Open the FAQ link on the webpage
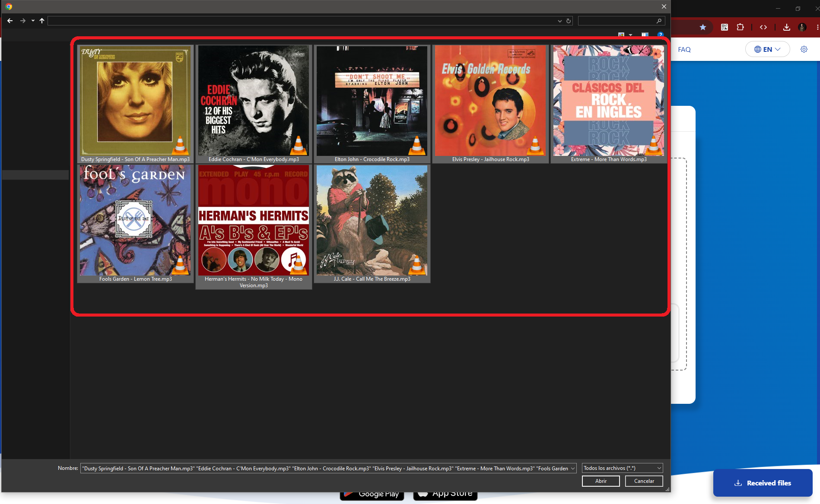 click(684, 49)
